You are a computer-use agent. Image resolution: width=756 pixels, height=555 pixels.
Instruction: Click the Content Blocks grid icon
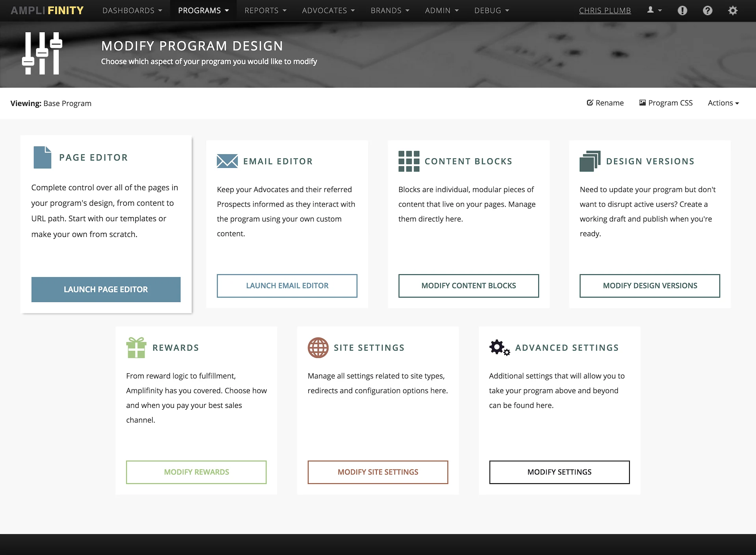pyautogui.click(x=409, y=161)
